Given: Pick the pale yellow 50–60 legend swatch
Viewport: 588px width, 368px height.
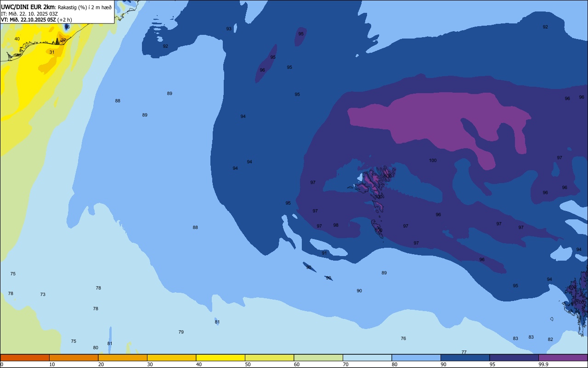Looking at the screenshot, I should (269, 357).
